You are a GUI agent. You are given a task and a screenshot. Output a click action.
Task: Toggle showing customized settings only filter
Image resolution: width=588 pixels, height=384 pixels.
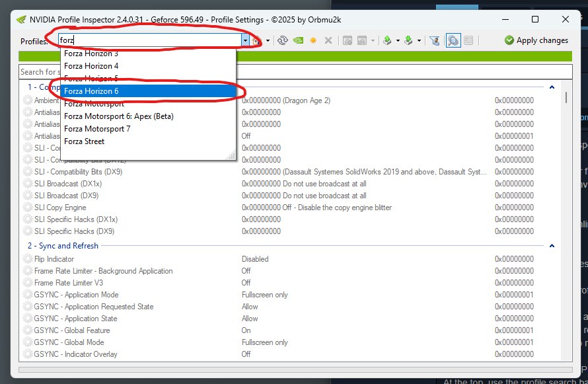pyautogui.click(x=435, y=40)
